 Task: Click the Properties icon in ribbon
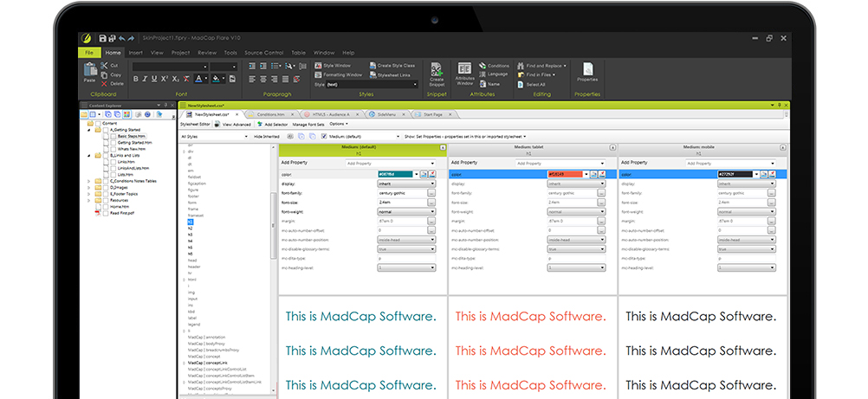tap(587, 69)
